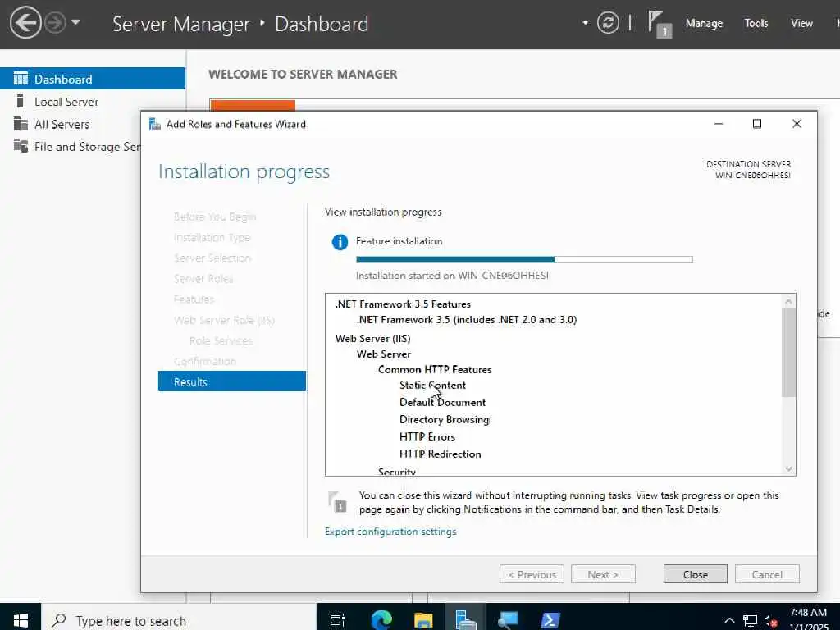Click the notification flag icon beside the wizard hint
Image resolution: width=840 pixels, height=630 pixels.
coord(337,501)
